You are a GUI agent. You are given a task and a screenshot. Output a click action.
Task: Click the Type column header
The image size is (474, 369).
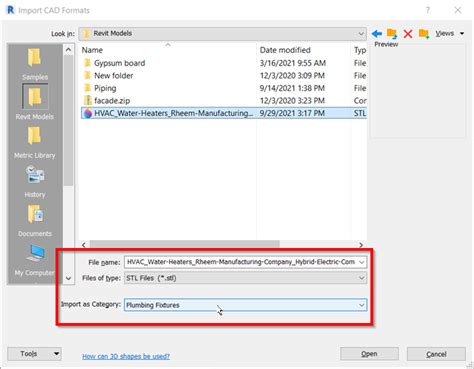click(359, 50)
